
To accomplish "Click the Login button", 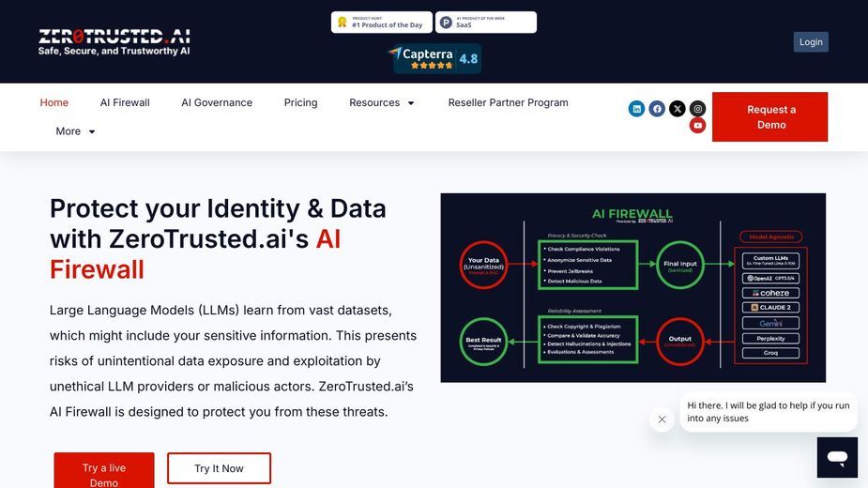I will point(811,42).
